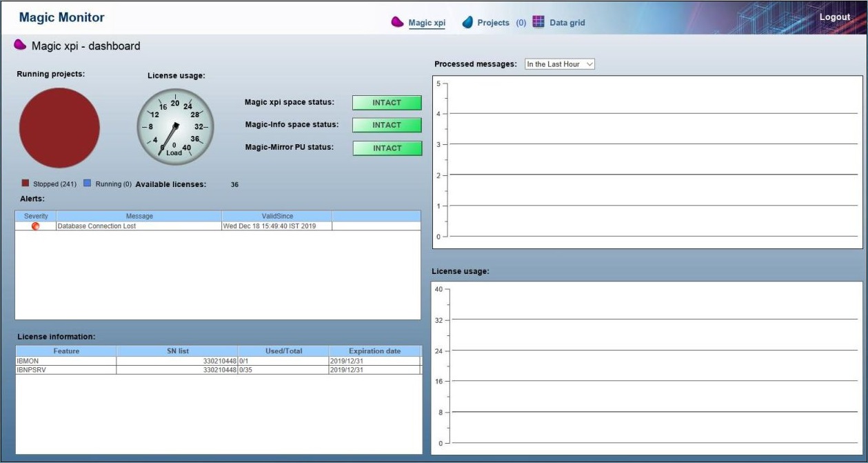Click the IBMON expiration date 2019/12/31
This screenshot has width=868, height=463.
tap(347, 361)
